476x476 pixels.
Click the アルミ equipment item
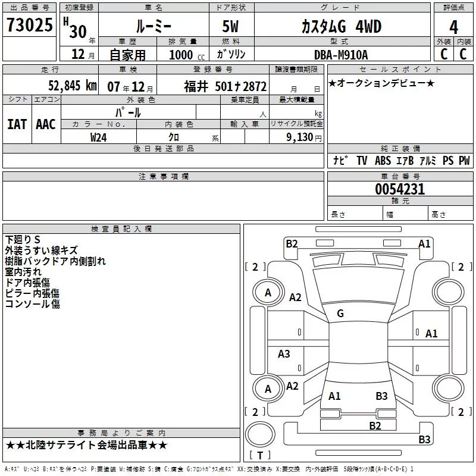[428, 160]
